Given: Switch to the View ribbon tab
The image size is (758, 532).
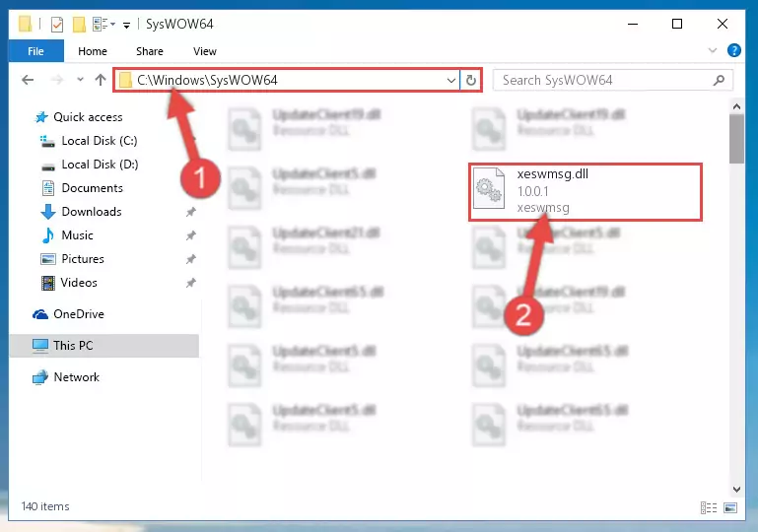Looking at the screenshot, I should point(204,51).
